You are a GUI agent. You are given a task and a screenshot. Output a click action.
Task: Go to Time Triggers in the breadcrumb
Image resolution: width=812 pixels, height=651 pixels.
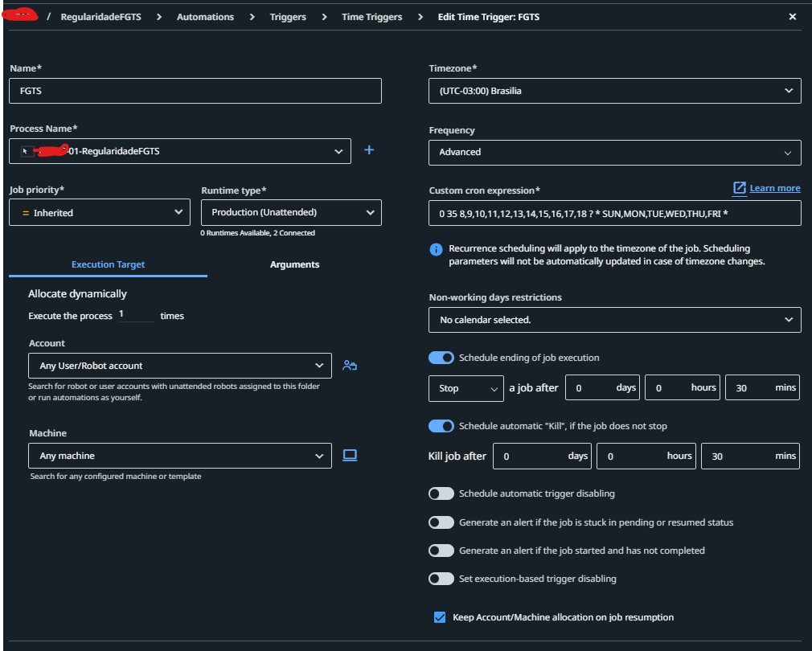pyautogui.click(x=371, y=17)
